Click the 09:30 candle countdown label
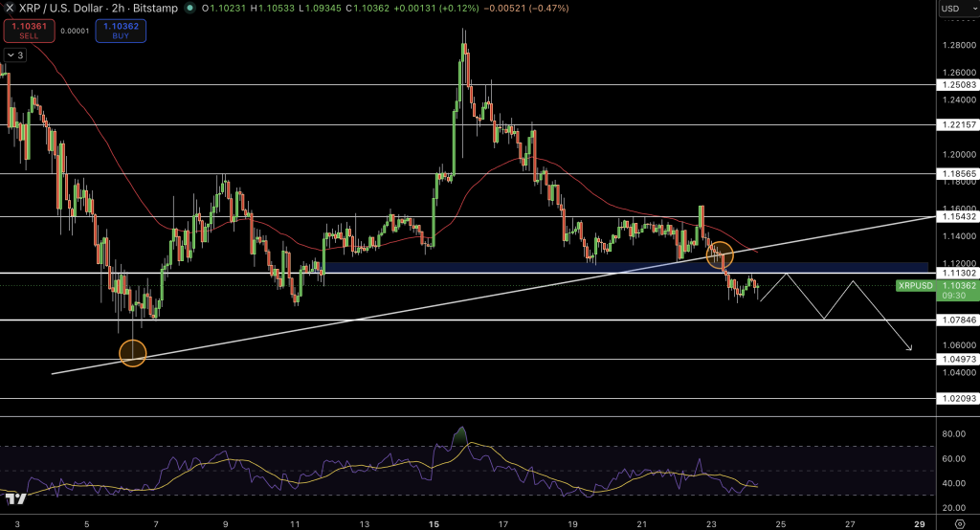Image resolution: width=980 pixels, height=530 pixels. [954, 296]
